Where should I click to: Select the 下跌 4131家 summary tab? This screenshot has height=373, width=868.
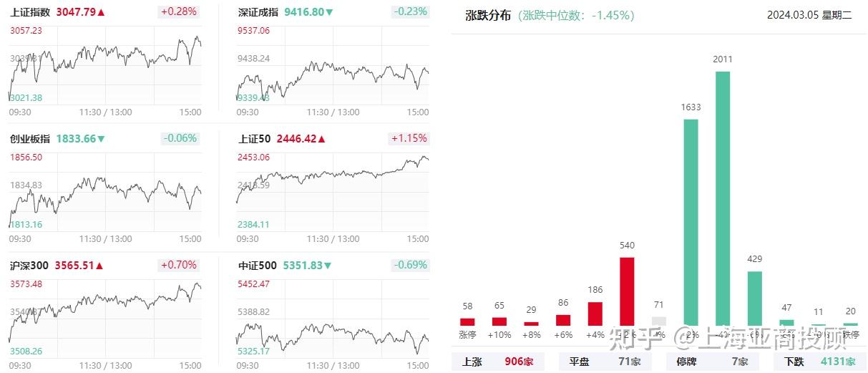(819, 362)
